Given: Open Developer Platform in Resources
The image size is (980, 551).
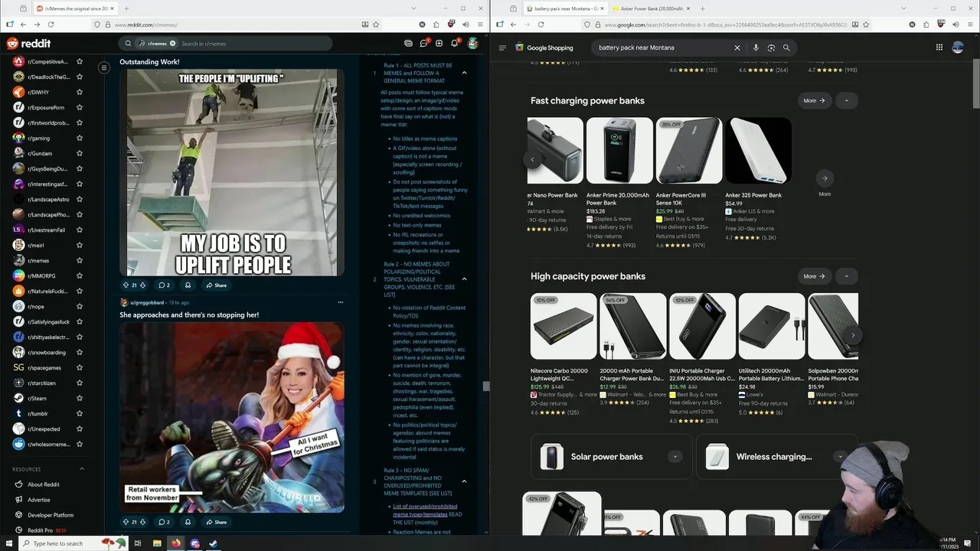Looking at the screenshot, I should pos(51,515).
